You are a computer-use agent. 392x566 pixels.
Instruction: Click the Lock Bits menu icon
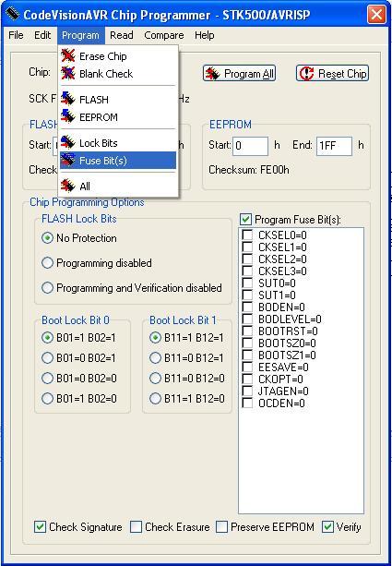click(68, 142)
